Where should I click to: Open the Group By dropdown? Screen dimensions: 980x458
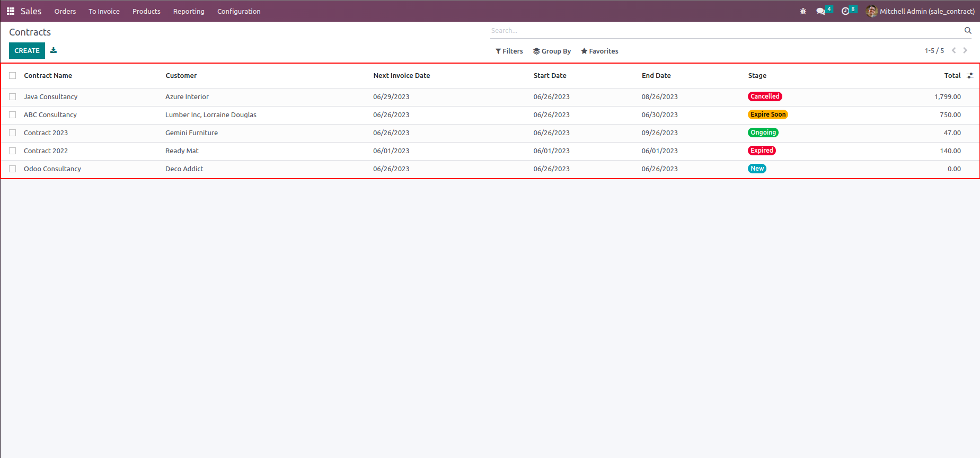(552, 51)
